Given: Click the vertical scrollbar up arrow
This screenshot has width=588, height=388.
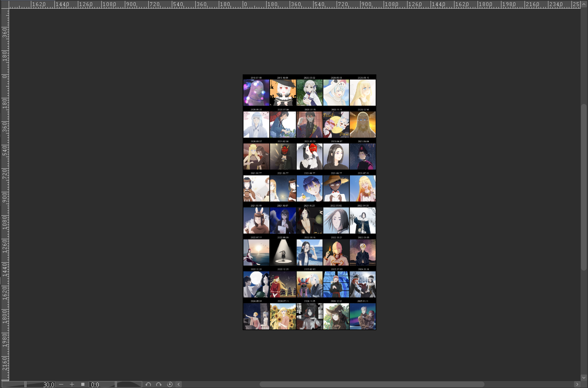Looking at the screenshot, I should [584, 4].
